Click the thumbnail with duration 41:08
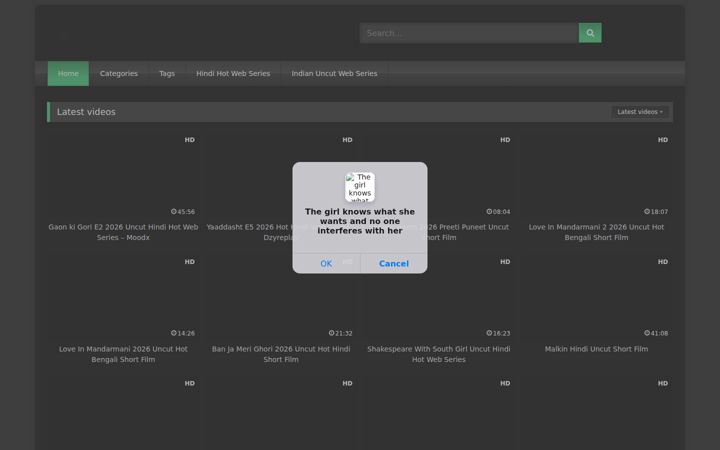The image size is (720, 450). [x=596, y=298]
